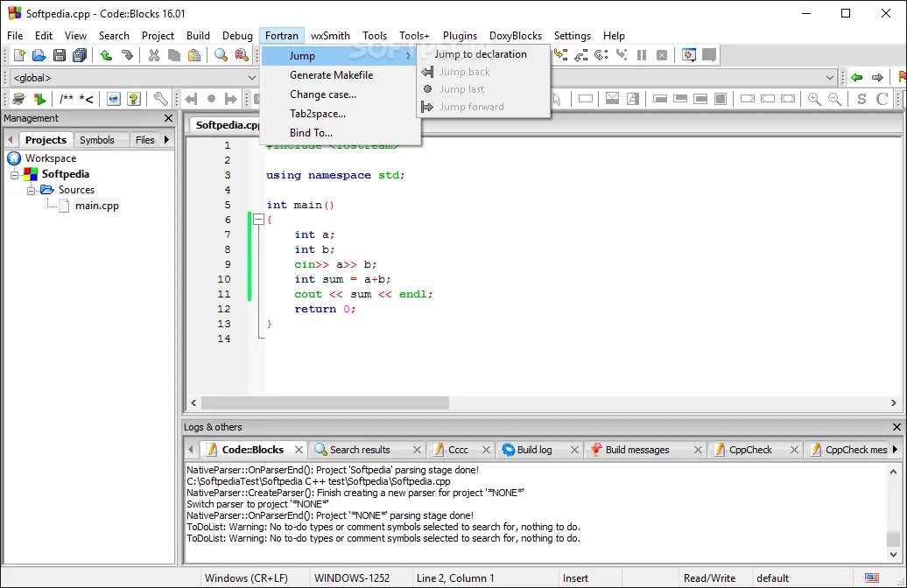Click the Copy icon in the toolbar

coord(173,55)
